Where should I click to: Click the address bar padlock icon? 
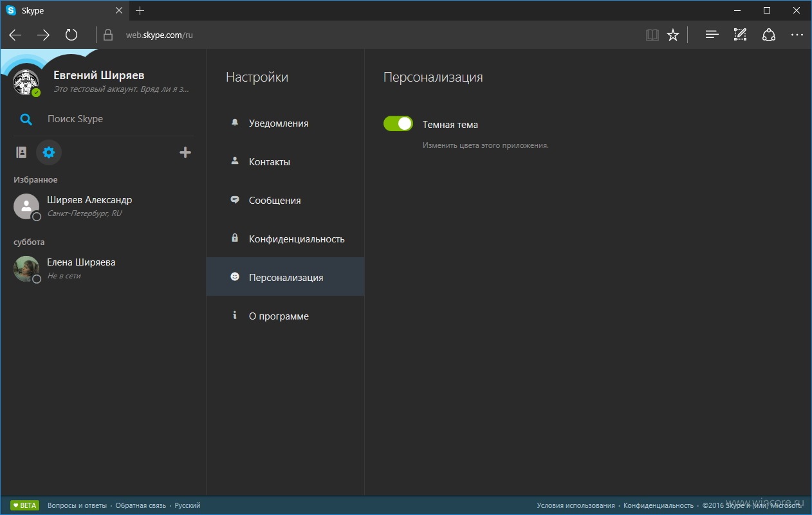pyautogui.click(x=108, y=35)
